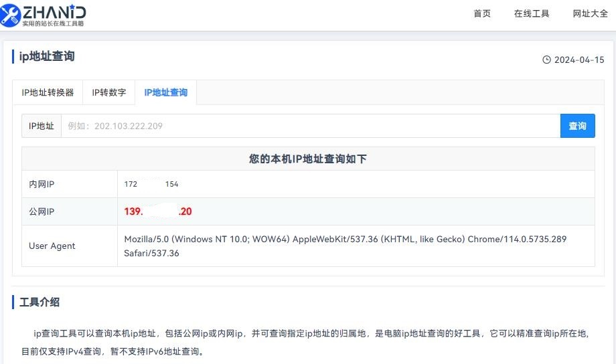This screenshot has height=364, width=616.
Task: Click the clock icon beside the date
Action: tap(546, 60)
